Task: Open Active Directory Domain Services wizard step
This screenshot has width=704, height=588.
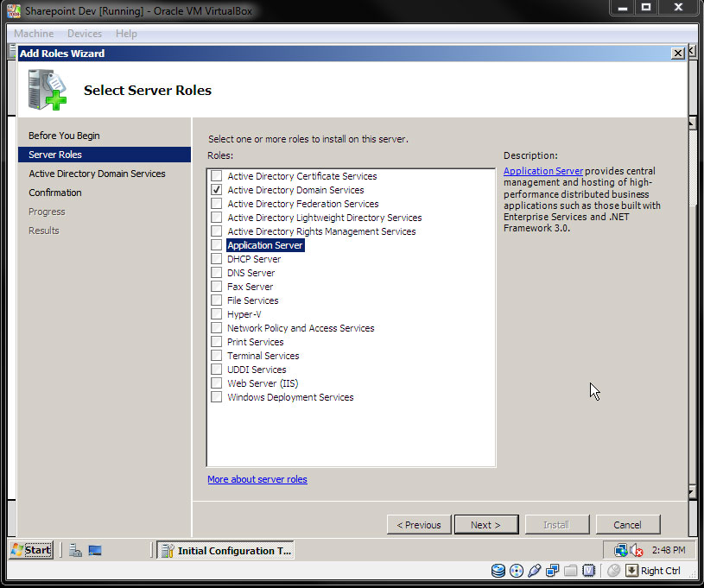Action: pyautogui.click(x=97, y=174)
